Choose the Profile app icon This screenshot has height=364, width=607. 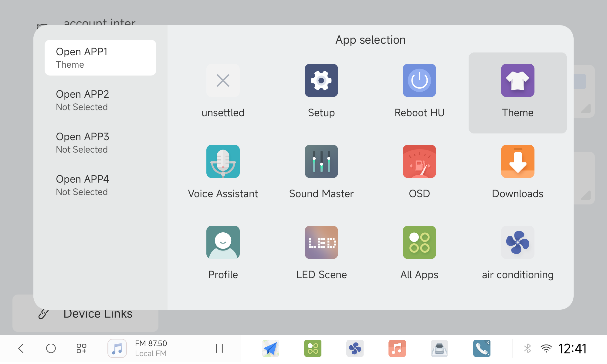223,242
